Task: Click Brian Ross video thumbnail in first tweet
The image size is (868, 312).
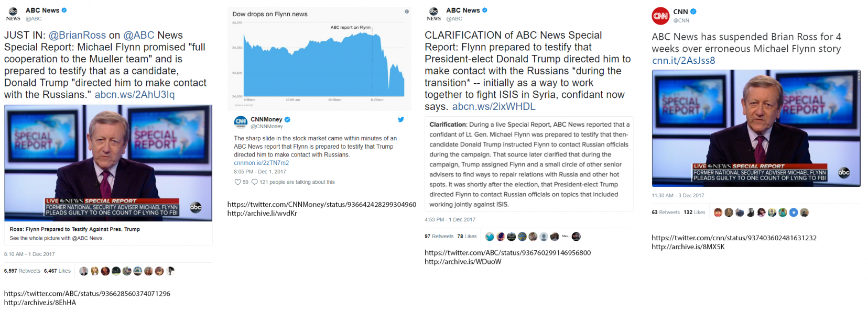Action: [108, 163]
